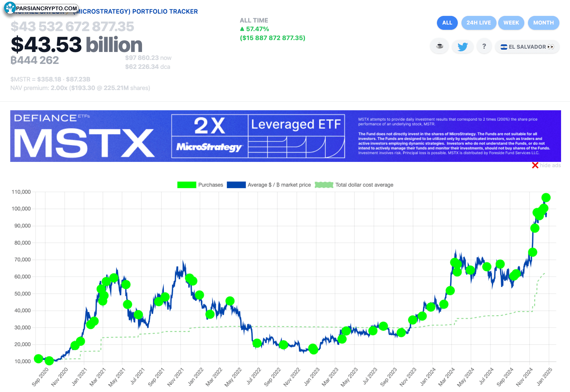
Task: Toggle Average $ / ₿ market price legend swatch
Action: (236, 185)
